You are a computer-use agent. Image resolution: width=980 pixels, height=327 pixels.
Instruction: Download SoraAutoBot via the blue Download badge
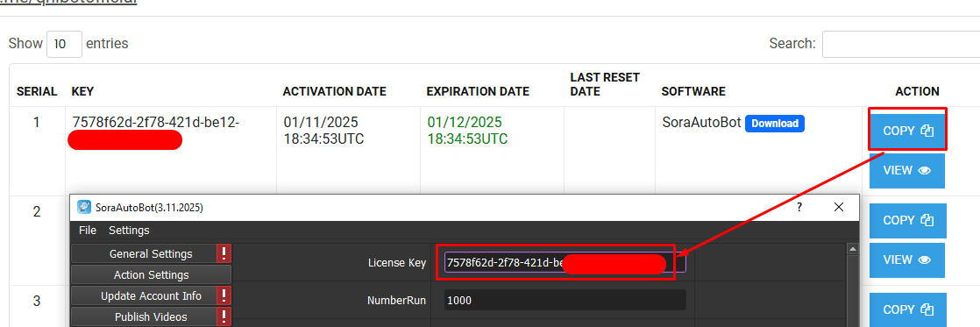[774, 123]
